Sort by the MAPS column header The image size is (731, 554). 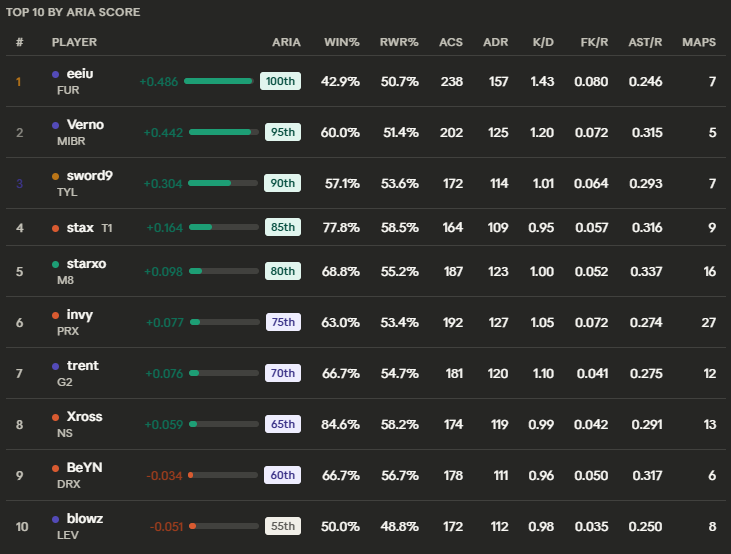click(x=699, y=42)
